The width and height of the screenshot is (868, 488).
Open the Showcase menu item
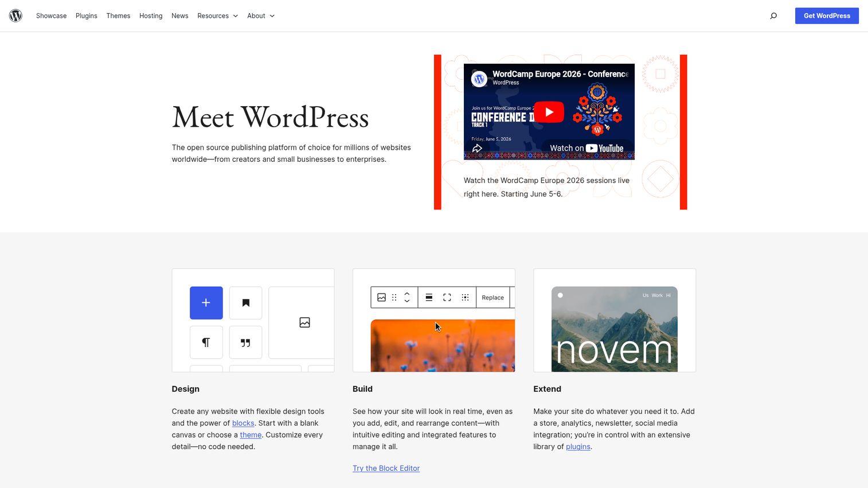(52, 15)
